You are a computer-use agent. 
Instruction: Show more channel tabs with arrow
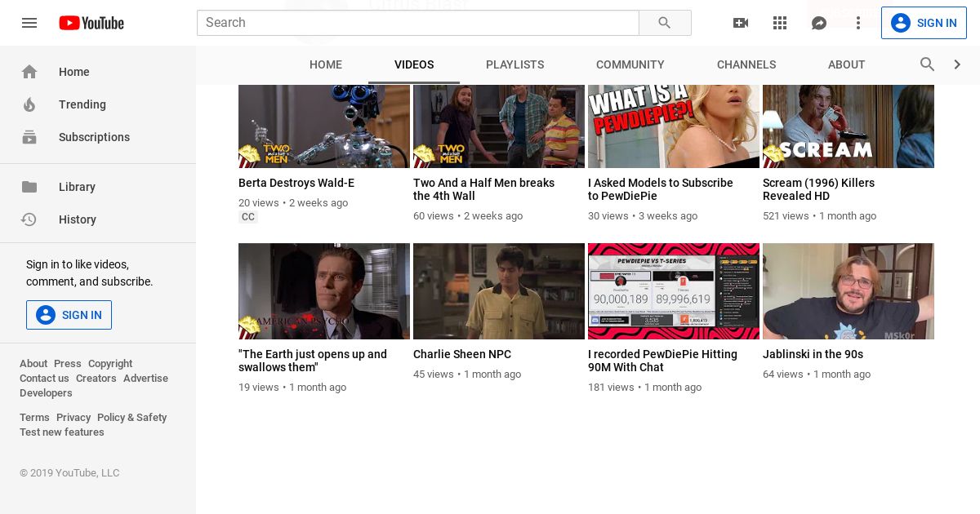[x=958, y=64]
